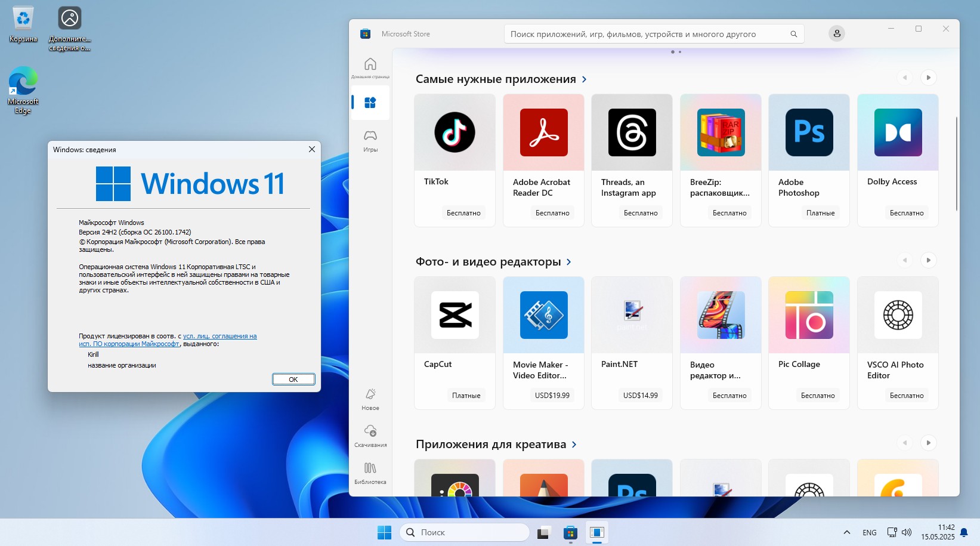Open the Windows Start menu button
Screen dimensions: 980x546
(x=385, y=532)
